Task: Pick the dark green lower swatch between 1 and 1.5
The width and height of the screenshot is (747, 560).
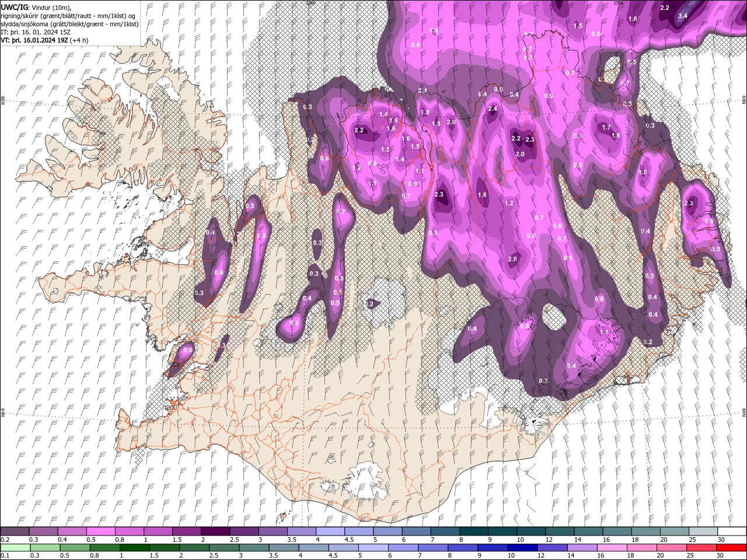Action: (x=134, y=547)
